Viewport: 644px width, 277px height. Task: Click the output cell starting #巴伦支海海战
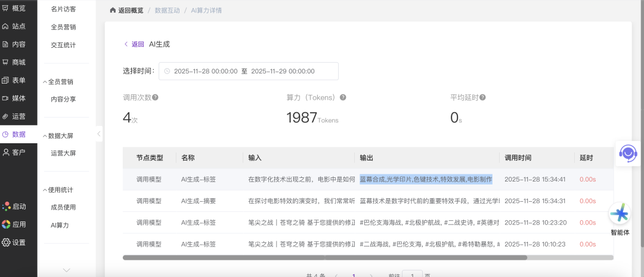pyautogui.click(x=429, y=222)
